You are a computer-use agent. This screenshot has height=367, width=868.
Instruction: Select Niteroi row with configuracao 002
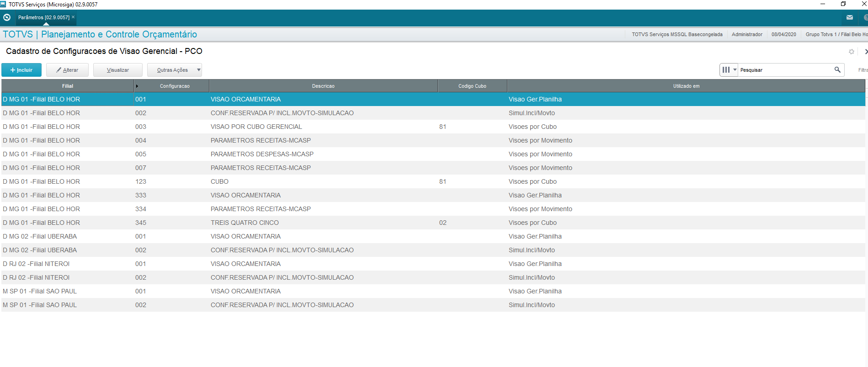433,277
